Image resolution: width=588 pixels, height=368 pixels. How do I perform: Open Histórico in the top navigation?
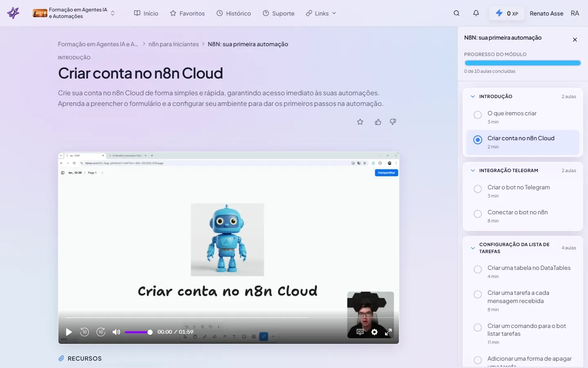[234, 13]
